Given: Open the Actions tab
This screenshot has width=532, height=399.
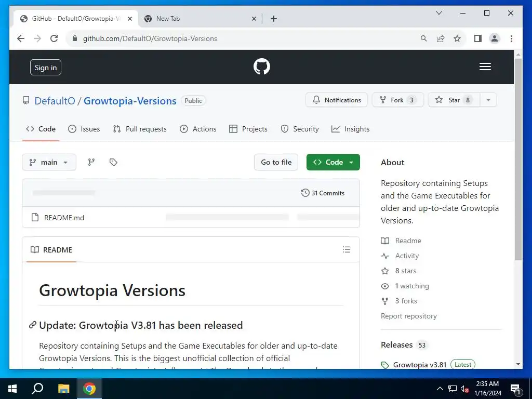Looking at the screenshot, I should pos(198,129).
